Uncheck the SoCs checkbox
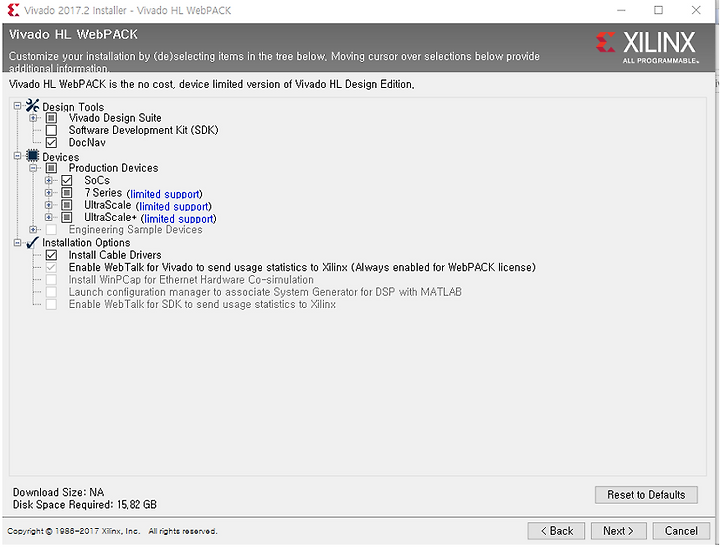This screenshot has width=720, height=549. [x=67, y=180]
